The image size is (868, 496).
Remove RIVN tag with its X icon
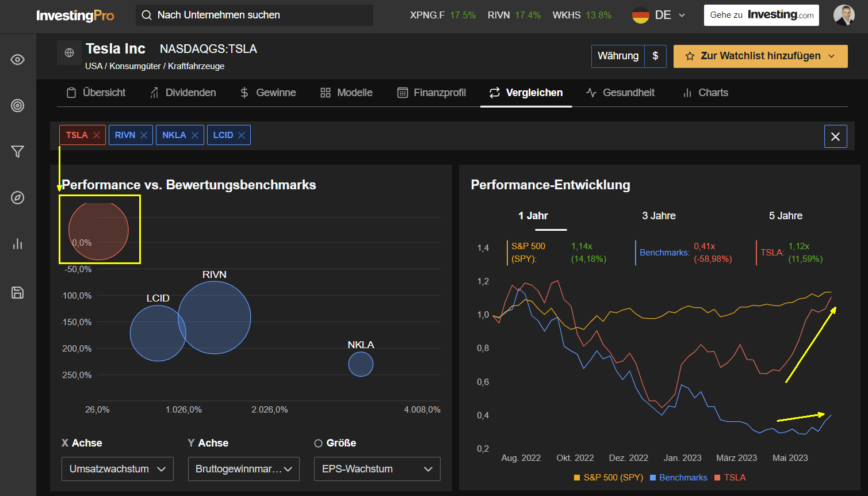coord(144,135)
